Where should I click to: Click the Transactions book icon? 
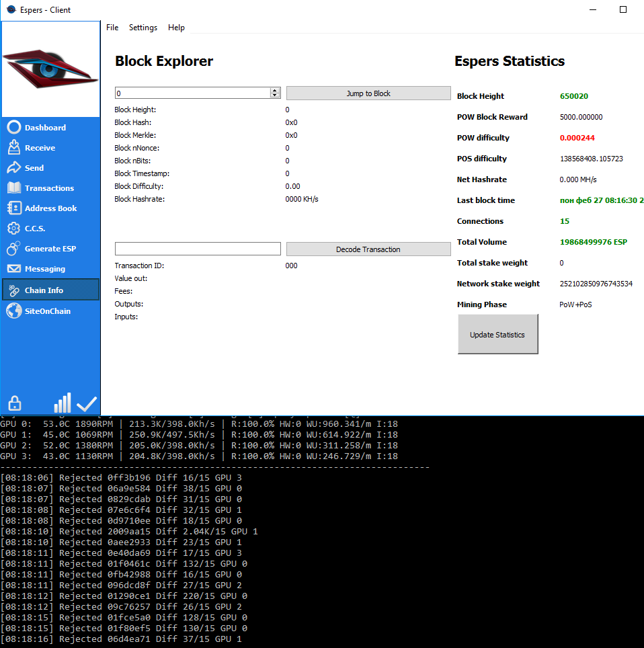pyautogui.click(x=14, y=188)
